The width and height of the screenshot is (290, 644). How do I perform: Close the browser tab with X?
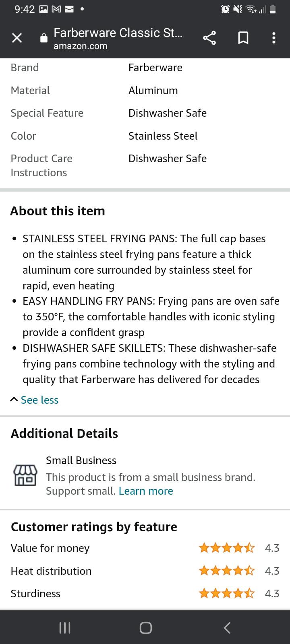click(17, 38)
